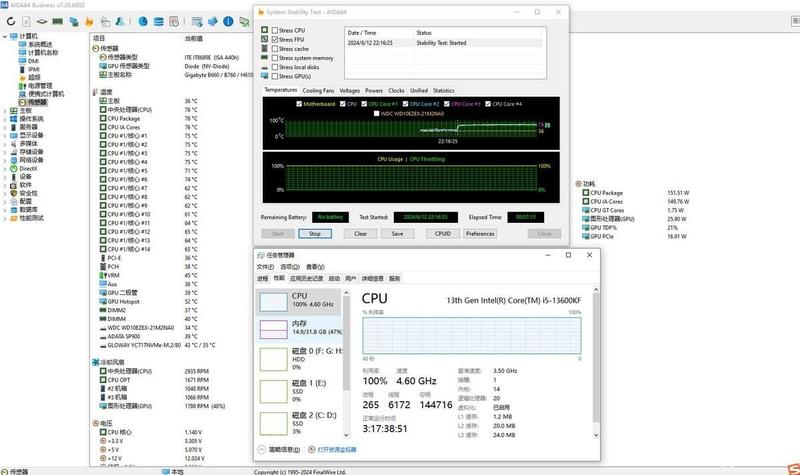Screen dimensions: 800x475
Task: Open the green memory module benchmark icon
Action: tap(58, 21)
